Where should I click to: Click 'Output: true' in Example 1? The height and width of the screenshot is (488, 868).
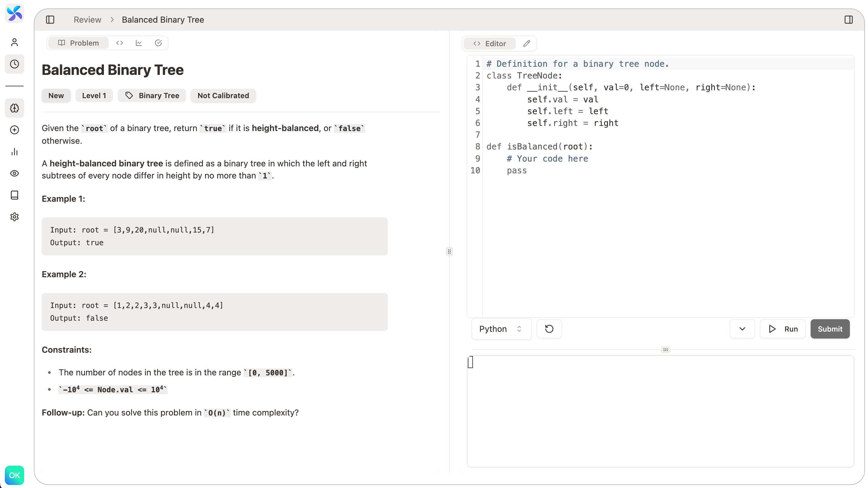(76, 243)
